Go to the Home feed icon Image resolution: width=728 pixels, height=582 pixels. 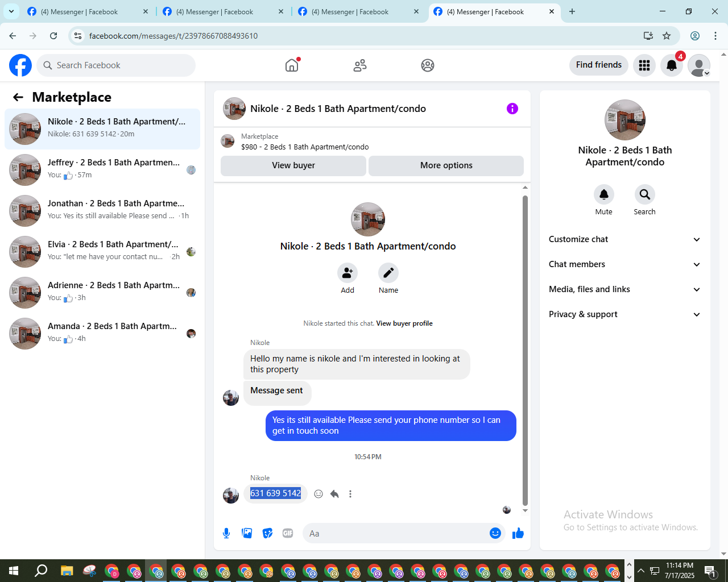tap(292, 65)
